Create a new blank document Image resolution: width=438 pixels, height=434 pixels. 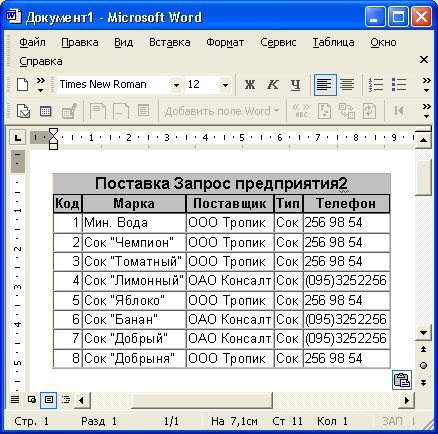pyautogui.click(x=22, y=85)
